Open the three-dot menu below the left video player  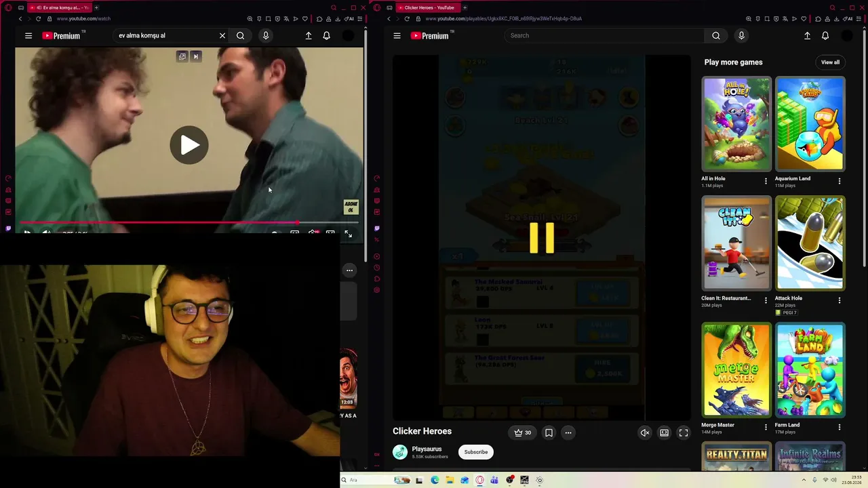(x=349, y=270)
